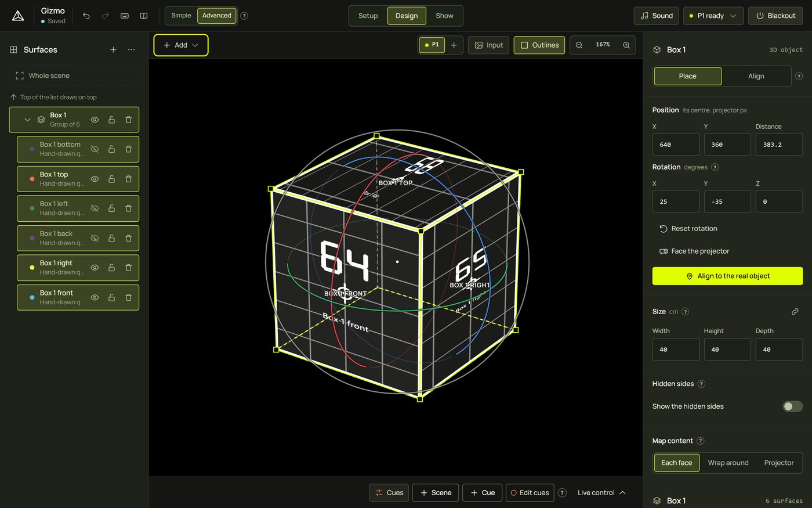Open the keyboard shortcuts icon
The height and width of the screenshot is (508, 812).
125,16
